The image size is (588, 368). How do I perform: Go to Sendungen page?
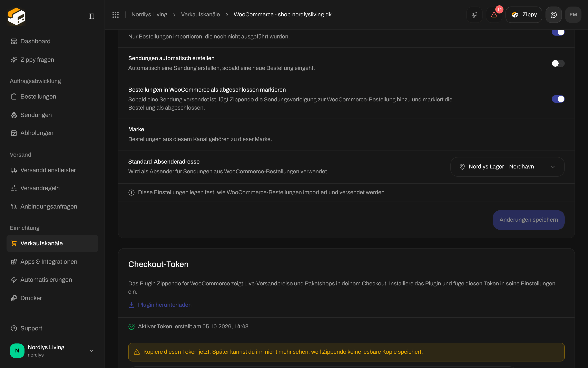click(x=52, y=115)
